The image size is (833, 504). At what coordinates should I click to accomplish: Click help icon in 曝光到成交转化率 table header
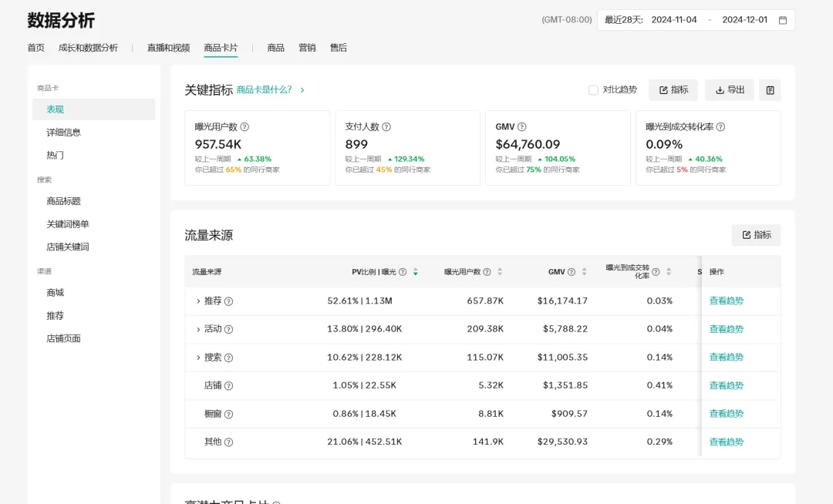point(656,271)
